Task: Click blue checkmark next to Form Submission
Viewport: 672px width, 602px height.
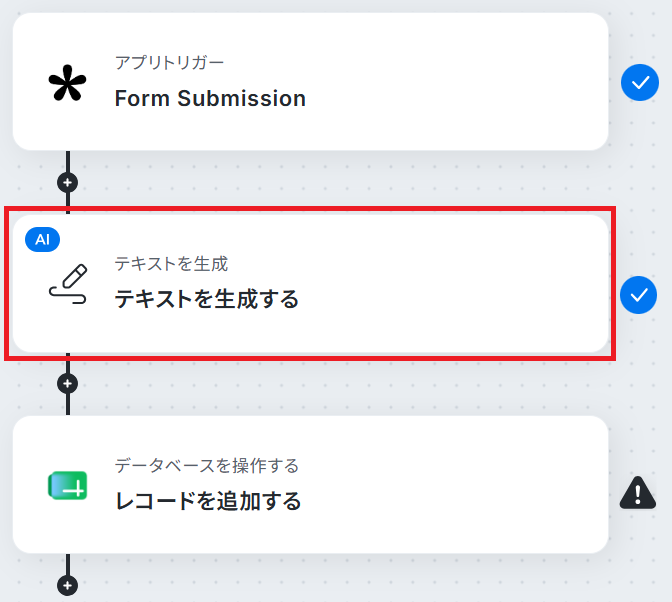Action: click(x=640, y=83)
